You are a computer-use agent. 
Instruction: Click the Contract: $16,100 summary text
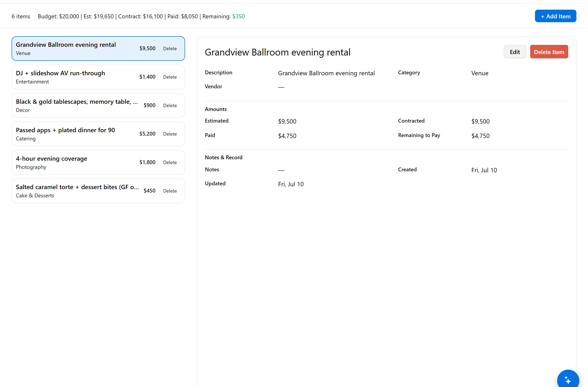(140, 16)
